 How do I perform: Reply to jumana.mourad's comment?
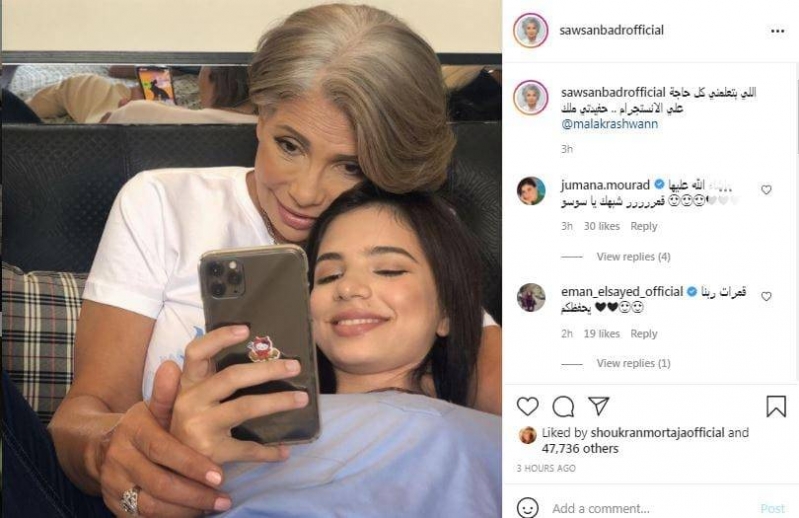coord(644,226)
